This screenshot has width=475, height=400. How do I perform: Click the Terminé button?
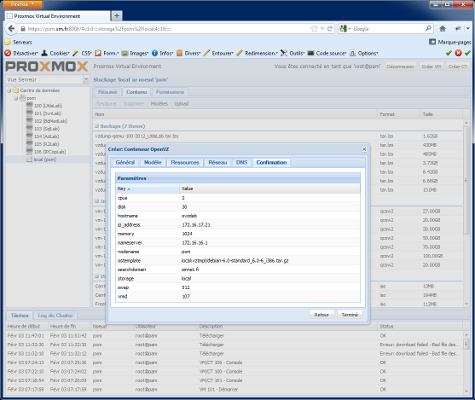(x=350, y=314)
